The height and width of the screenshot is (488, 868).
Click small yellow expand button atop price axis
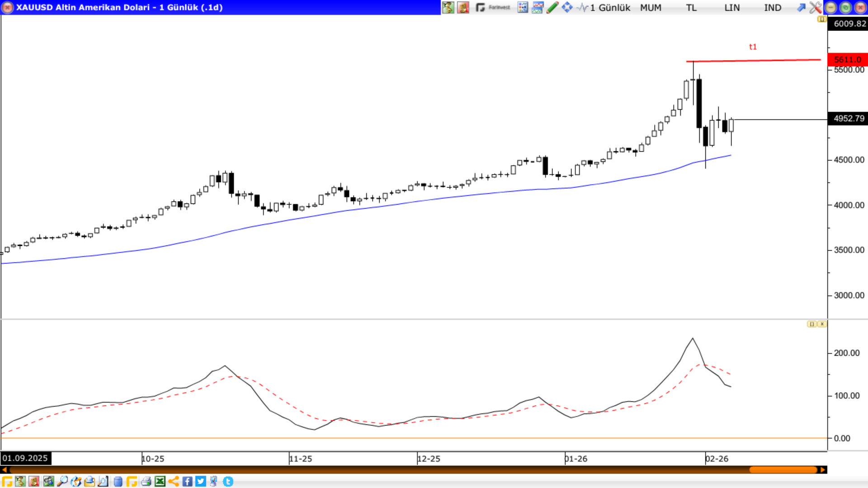[821, 19]
